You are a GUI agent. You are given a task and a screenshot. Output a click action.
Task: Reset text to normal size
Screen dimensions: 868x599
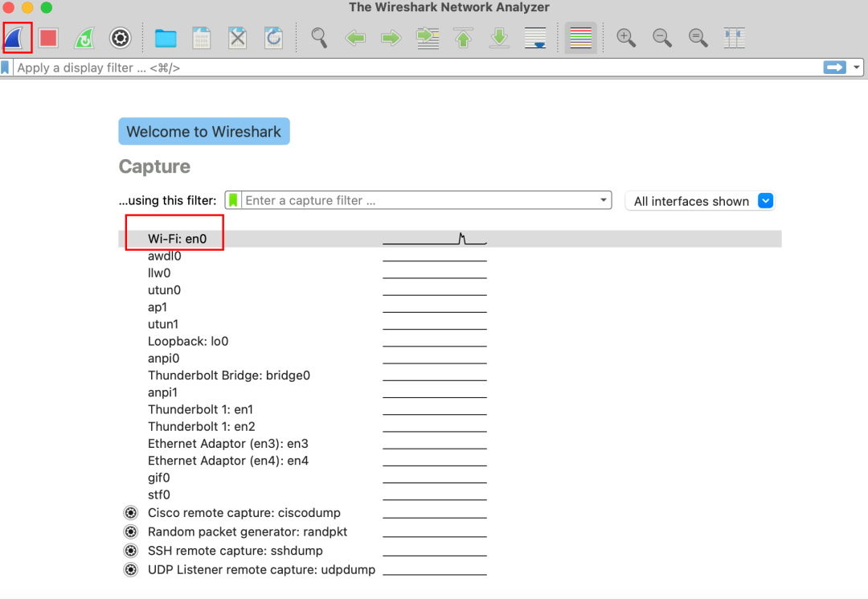pos(698,39)
